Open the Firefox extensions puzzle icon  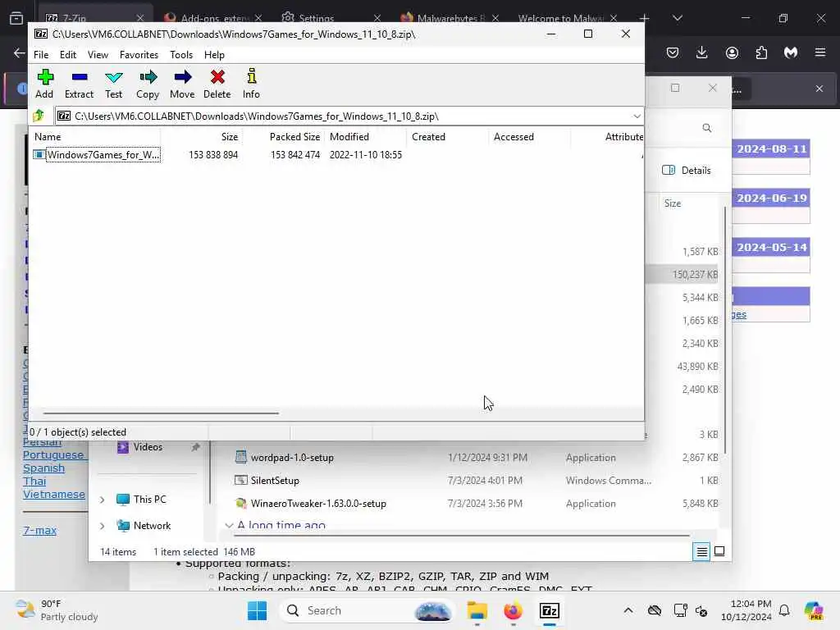tap(761, 52)
